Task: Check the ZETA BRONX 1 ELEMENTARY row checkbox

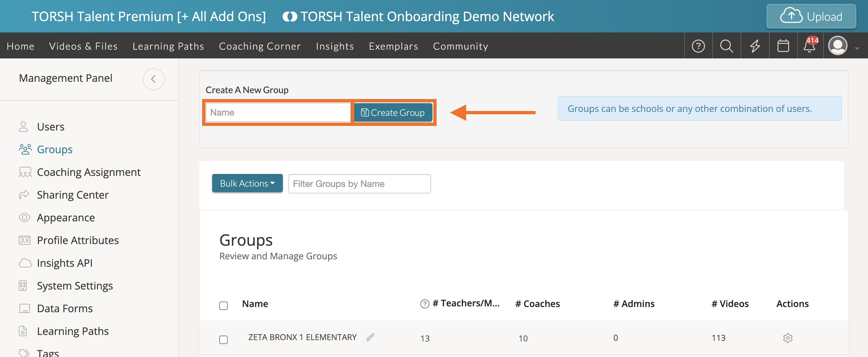Action: click(223, 339)
